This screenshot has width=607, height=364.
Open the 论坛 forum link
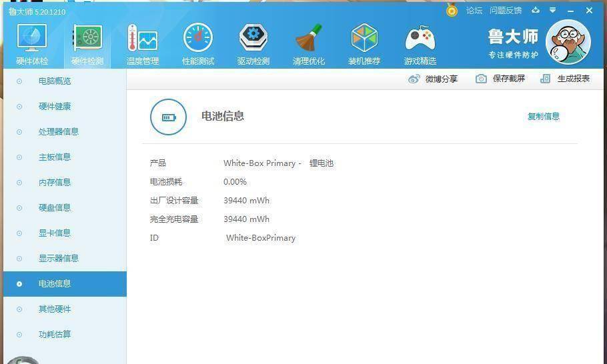point(474,11)
